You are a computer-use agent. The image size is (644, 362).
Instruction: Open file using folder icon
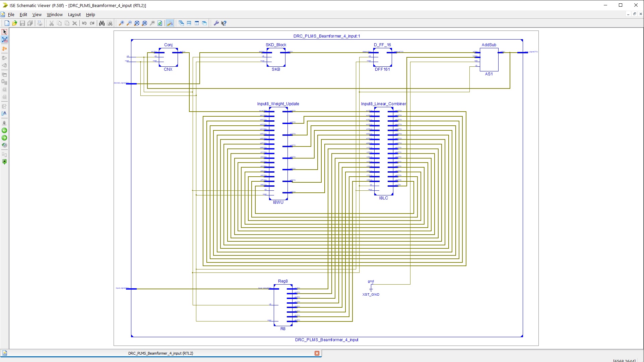(x=14, y=23)
